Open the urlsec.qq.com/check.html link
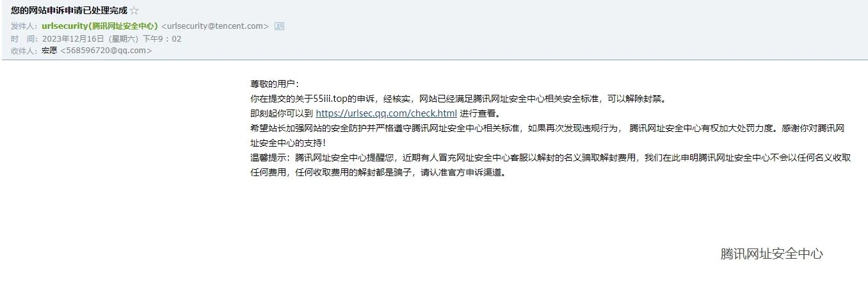The width and height of the screenshot is (868, 292). [x=387, y=113]
